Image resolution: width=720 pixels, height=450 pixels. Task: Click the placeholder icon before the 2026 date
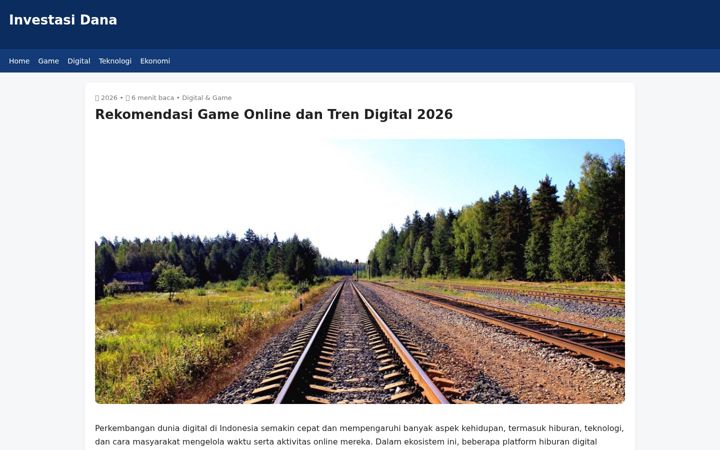pyautogui.click(x=97, y=98)
